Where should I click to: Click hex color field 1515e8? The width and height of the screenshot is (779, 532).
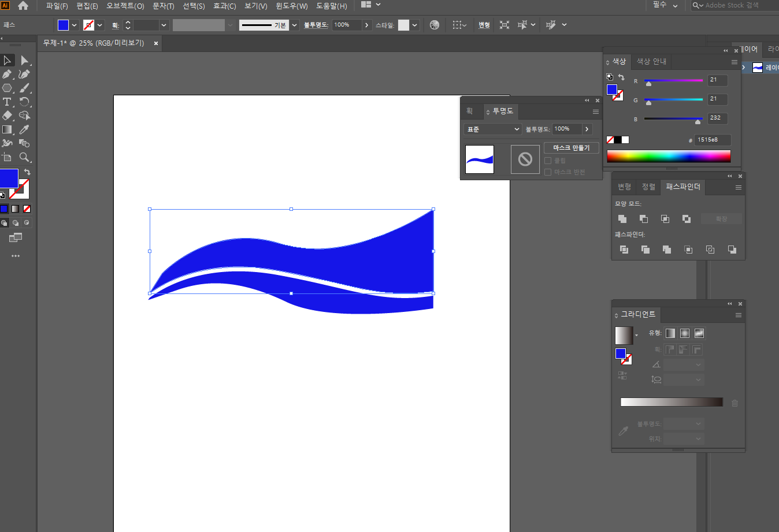coord(712,140)
